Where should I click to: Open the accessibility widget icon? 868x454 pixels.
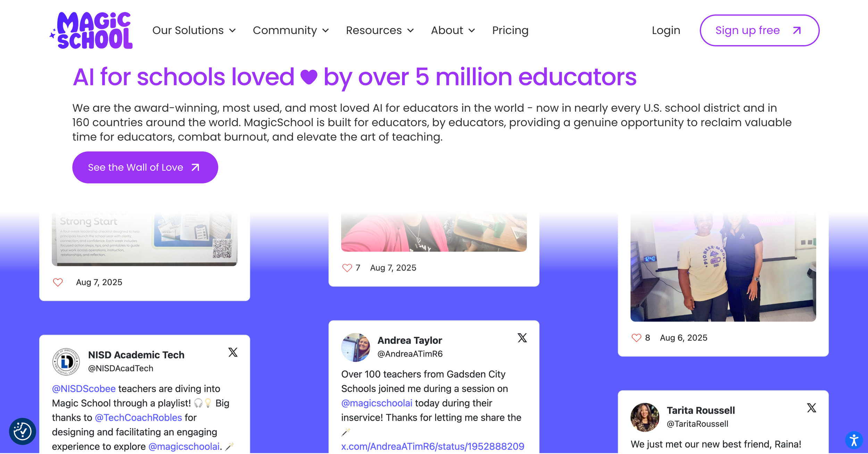click(854, 440)
